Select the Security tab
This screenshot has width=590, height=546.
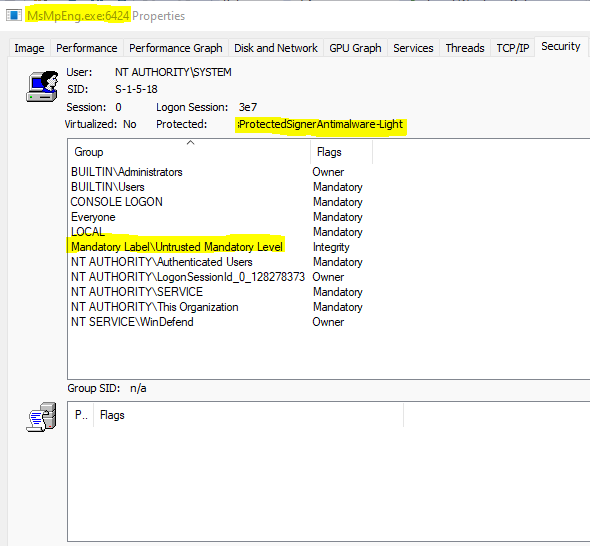[561, 47]
